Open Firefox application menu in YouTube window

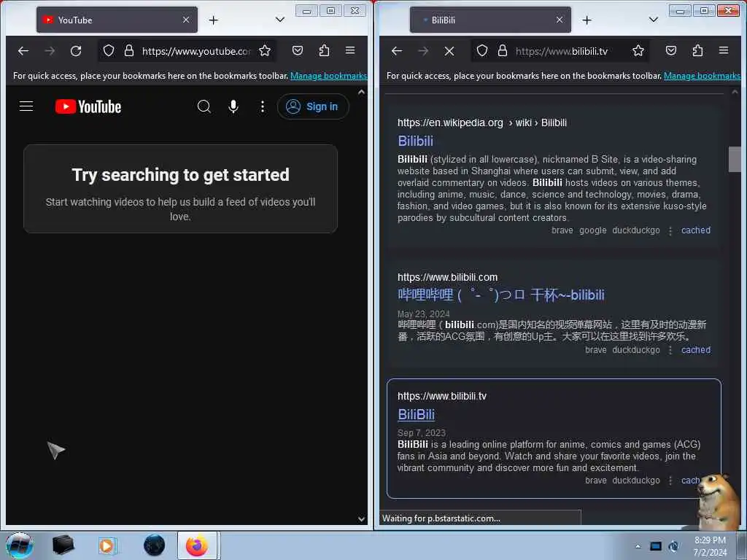click(x=350, y=50)
